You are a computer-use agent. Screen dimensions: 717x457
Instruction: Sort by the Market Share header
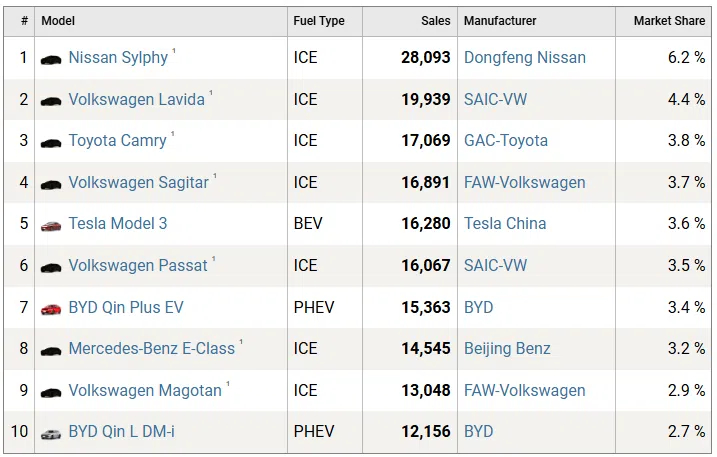coord(669,21)
